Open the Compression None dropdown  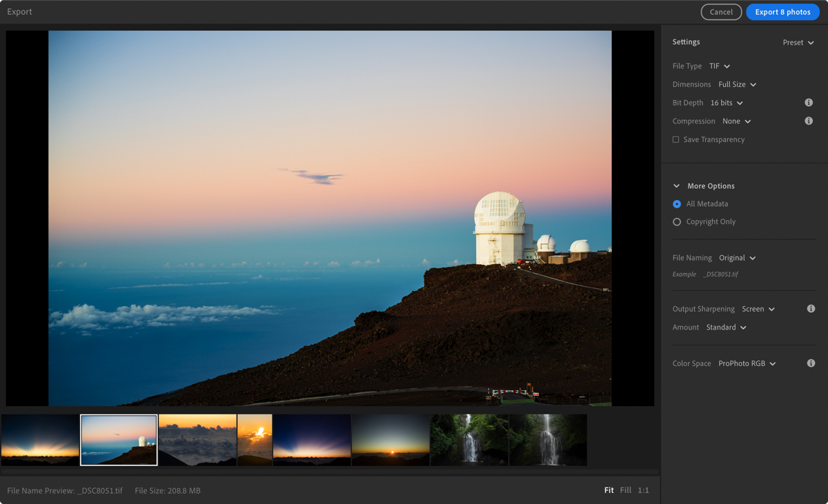(x=737, y=121)
